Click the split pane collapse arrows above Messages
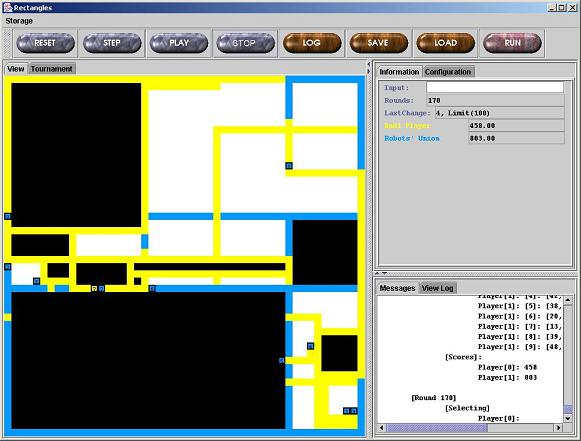This screenshot has height=441, width=581. [381, 273]
